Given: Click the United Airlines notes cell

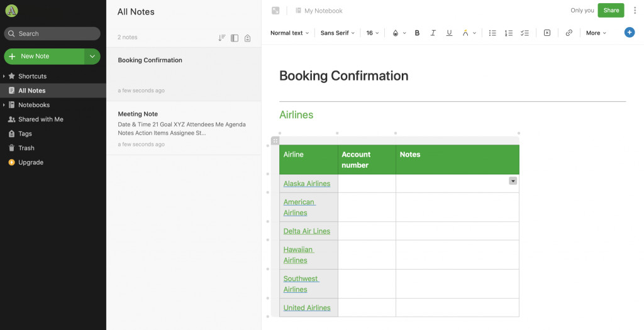Looking at the screenshot, I should 458,307.
